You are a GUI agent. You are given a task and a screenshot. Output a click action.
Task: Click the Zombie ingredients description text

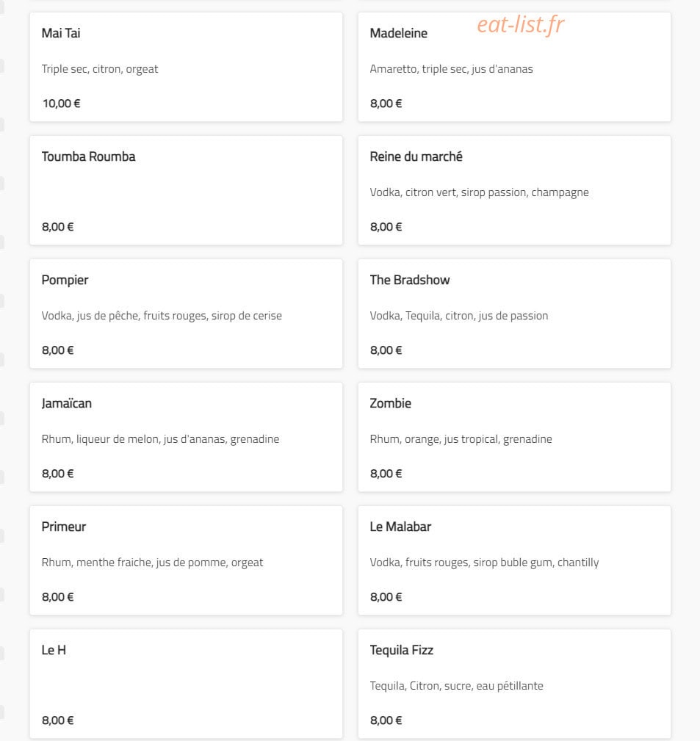tap(461, 439)
